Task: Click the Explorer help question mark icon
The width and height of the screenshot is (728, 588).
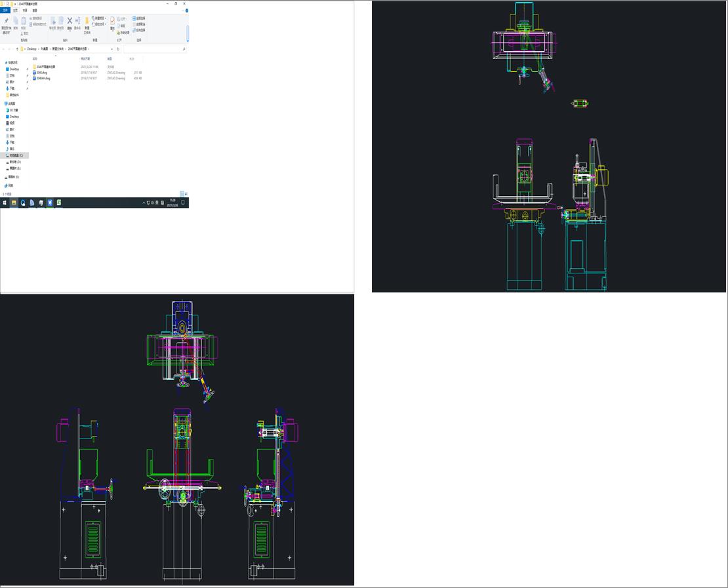Action: (187, 10)
